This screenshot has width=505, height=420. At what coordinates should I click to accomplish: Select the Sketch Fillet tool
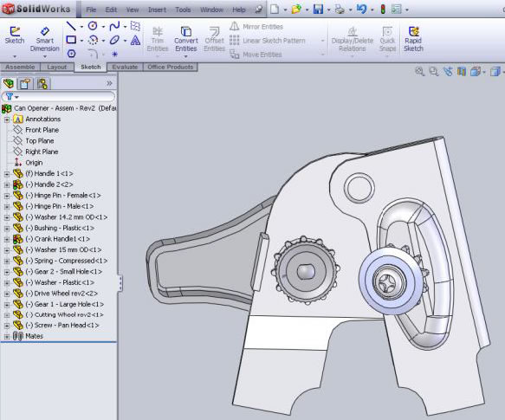pos(93,54)
